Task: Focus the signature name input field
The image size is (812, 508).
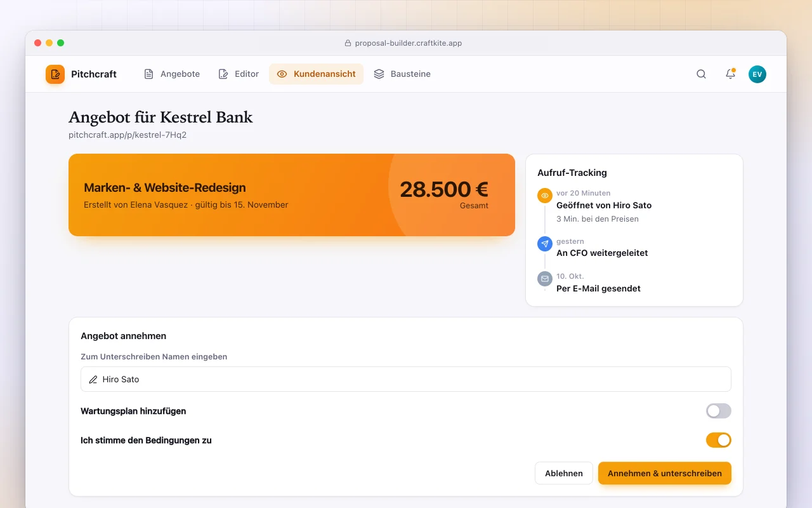Action: (406, 379)
